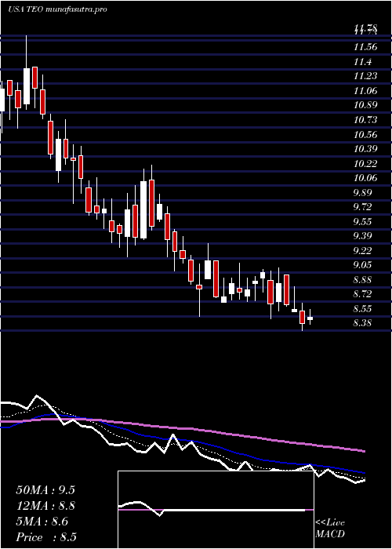Click the 'Price : 8.5' reading
Viewport: 392px width, 549px height.
tap(46, 537)
